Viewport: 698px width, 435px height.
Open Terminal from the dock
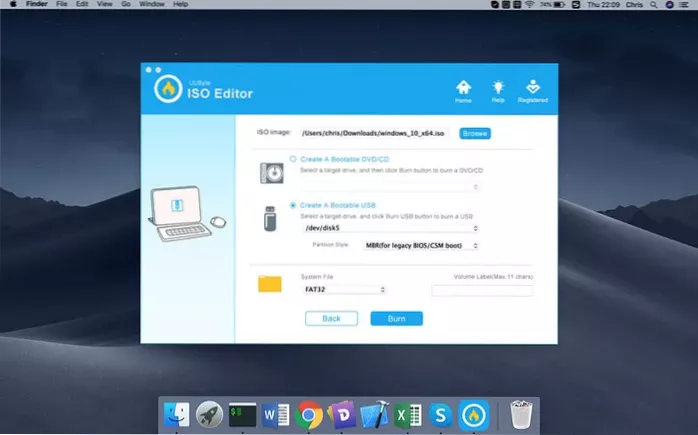coord(242,413)
